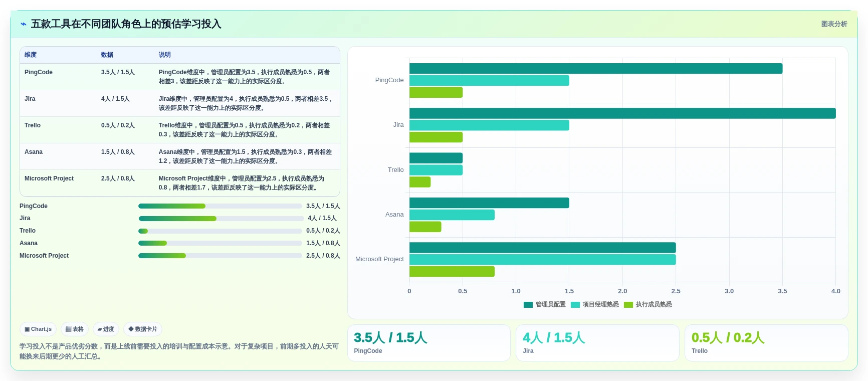Select the Asana table row name

pos(34,152)
